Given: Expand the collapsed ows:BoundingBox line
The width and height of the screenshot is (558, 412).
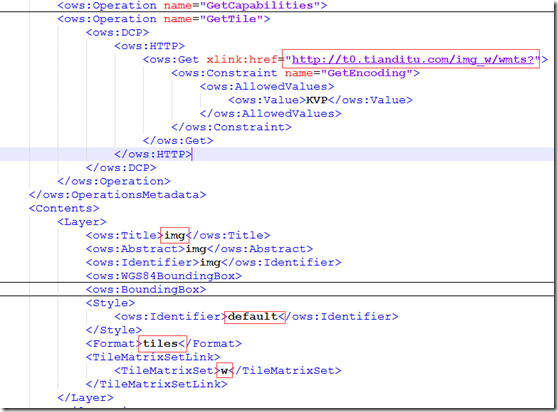Looking at the screenshot, I should [146, 289].
